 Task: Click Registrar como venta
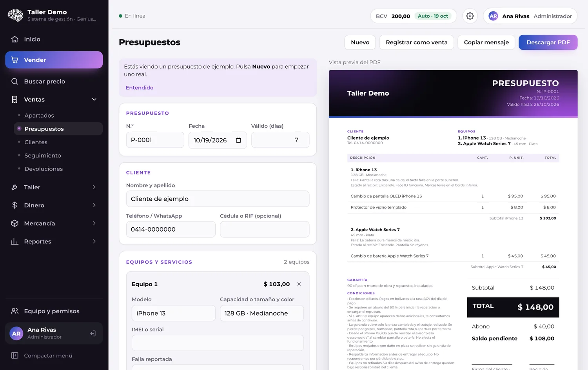click(417, 42)
